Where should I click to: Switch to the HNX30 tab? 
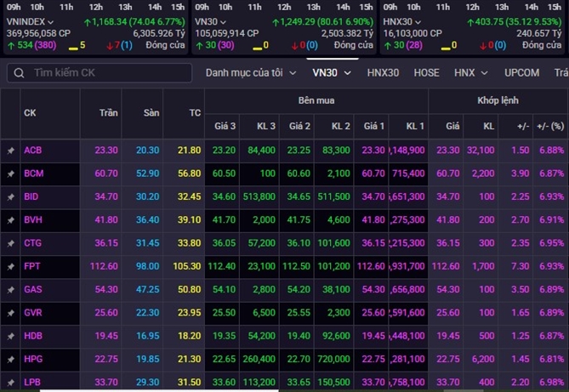383,73
